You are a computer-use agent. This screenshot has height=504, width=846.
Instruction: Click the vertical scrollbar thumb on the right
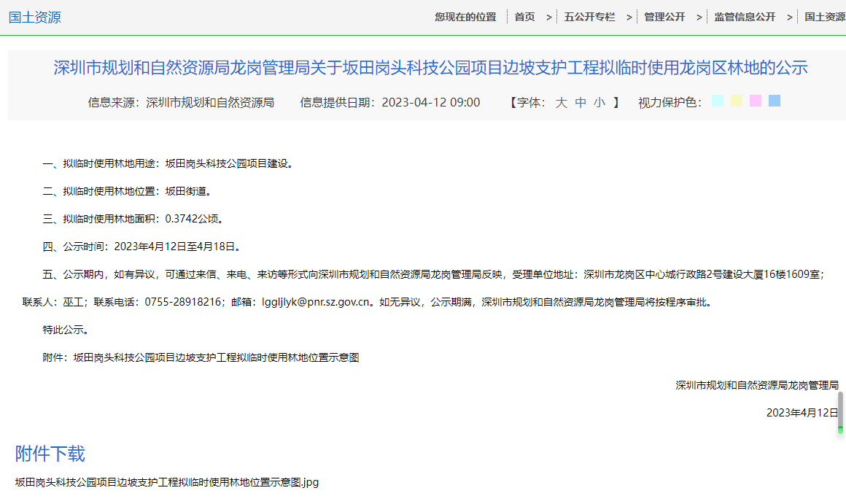[x=840, y=412]
